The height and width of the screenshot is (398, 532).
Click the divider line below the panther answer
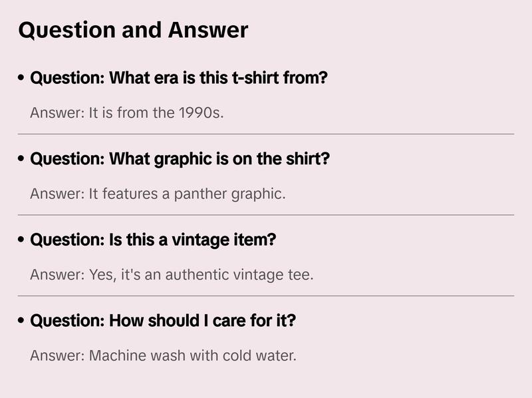click(x=266, y=215)
